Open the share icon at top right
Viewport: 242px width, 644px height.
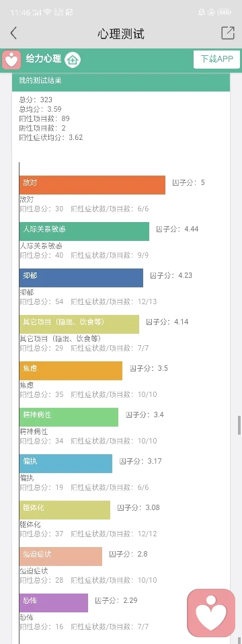tap(228, 33)
